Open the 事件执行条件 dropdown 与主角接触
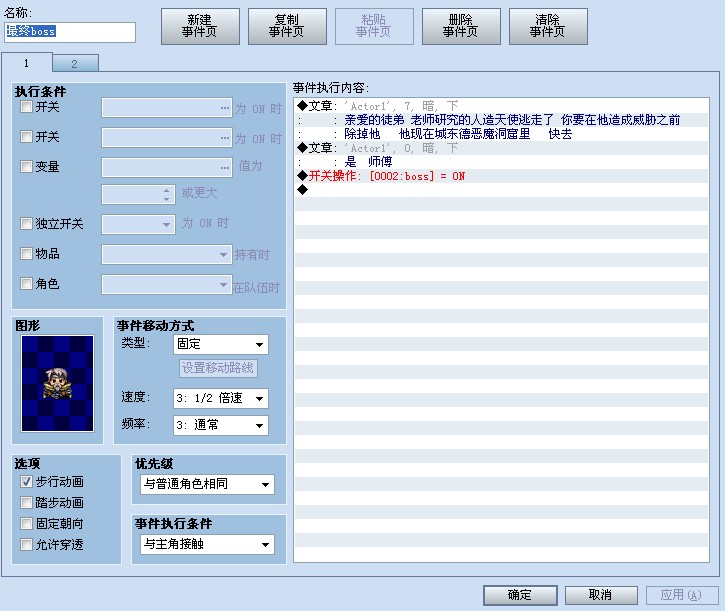 click(x=207, y=544)
